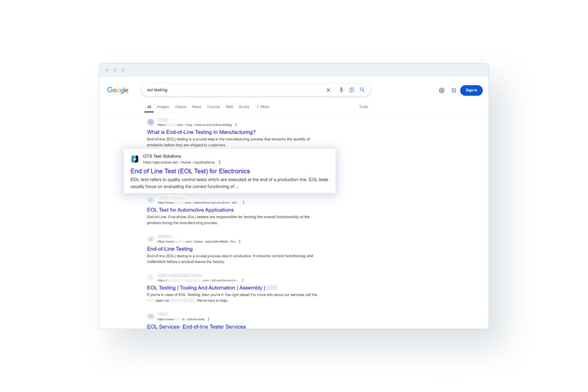This screenshot has width=588, height=392.
Task: Click the GTS Test Solutions favicon
Action: pos(134,159)
